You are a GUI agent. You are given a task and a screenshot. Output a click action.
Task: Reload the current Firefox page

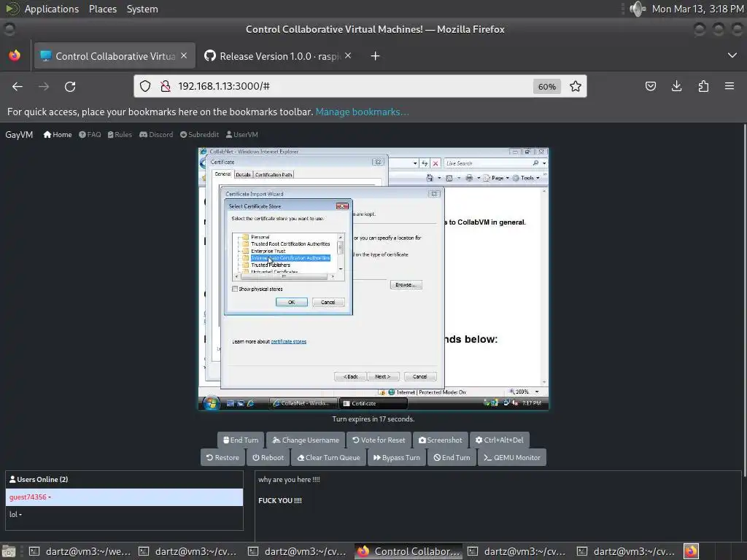point(70,86)
